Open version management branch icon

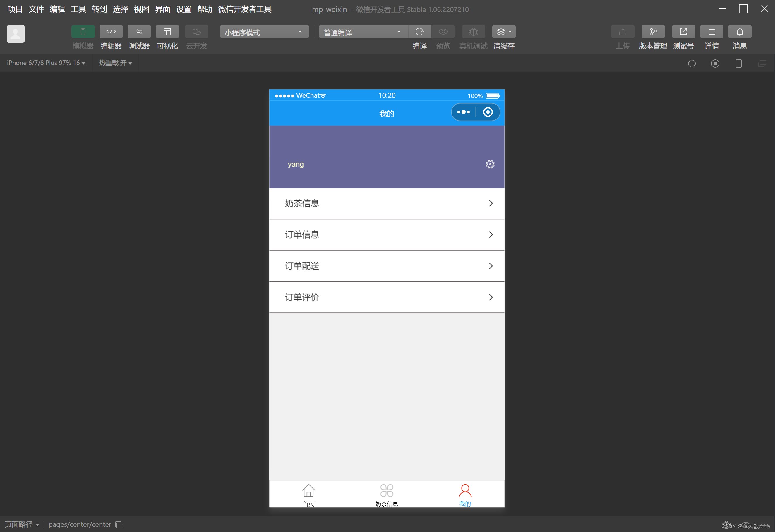pos(653,32)
